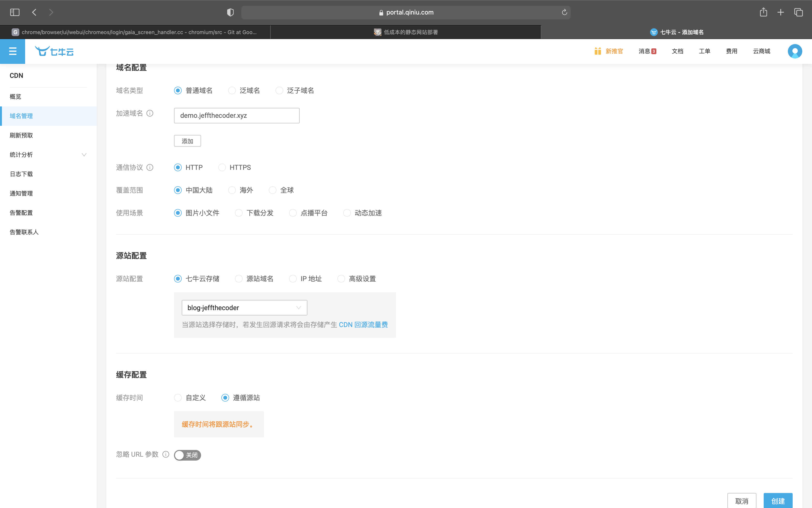Open CDN 回源流量费 link
Image resolution: width=812 pixels, height=508 pixels.
(x=363, y=325)
